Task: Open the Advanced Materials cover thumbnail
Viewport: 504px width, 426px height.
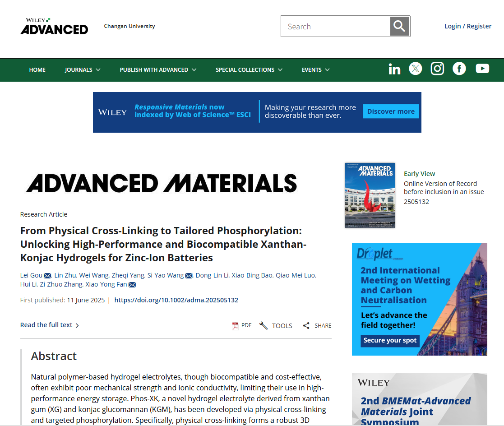Action: tap(370, 195)
